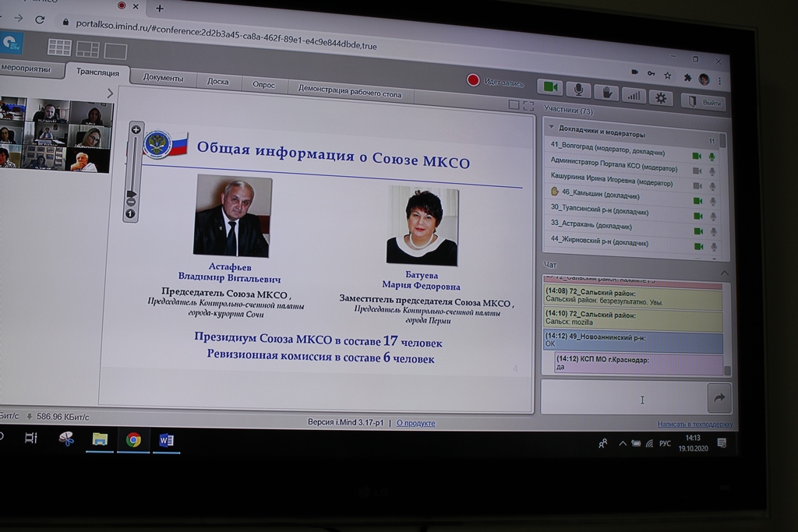Raise hand using the hand icon

[606, 93]
